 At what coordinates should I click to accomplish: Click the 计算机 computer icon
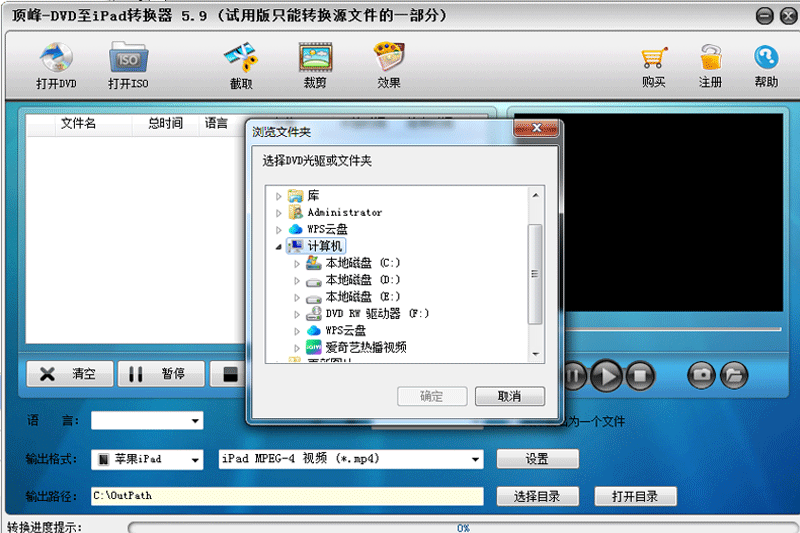[296, 246]
